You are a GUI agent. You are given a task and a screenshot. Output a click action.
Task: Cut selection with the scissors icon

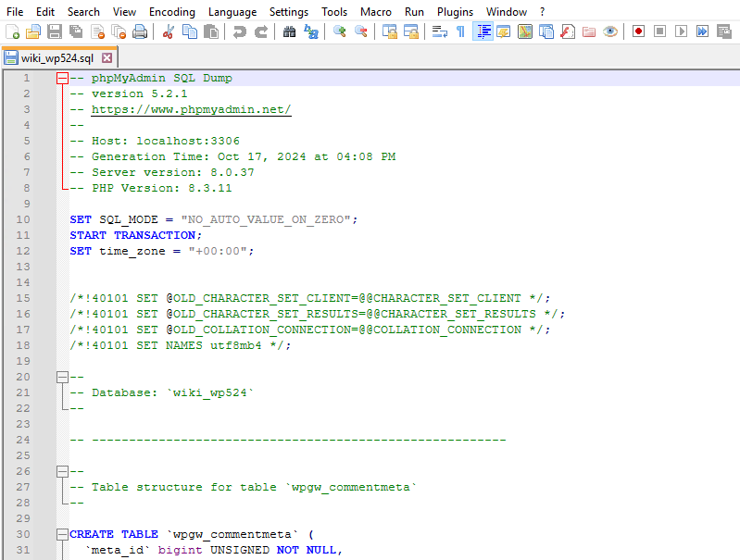(168, 31)
